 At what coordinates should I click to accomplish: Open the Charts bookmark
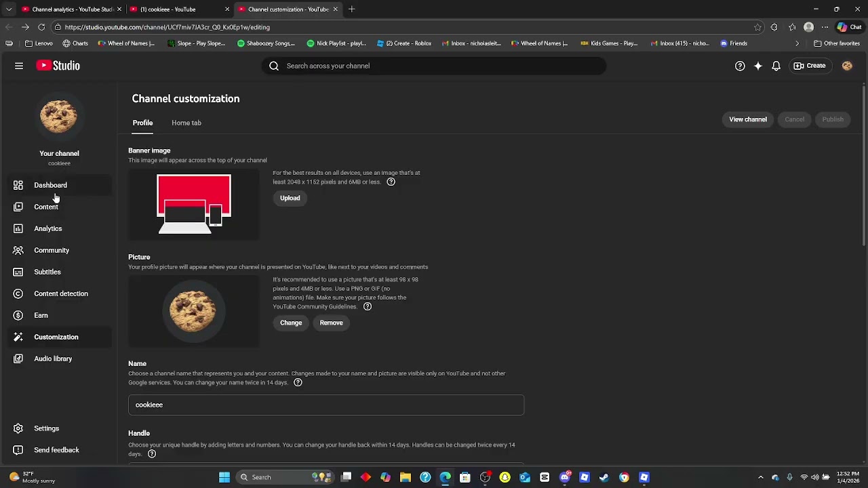pyautogui.click(x=75, y=43)
